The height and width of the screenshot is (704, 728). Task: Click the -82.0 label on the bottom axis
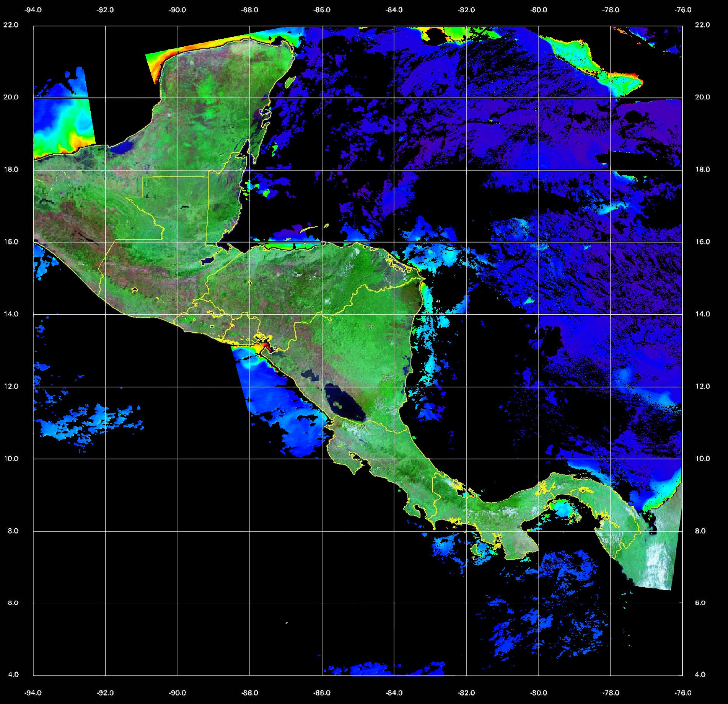467,693
